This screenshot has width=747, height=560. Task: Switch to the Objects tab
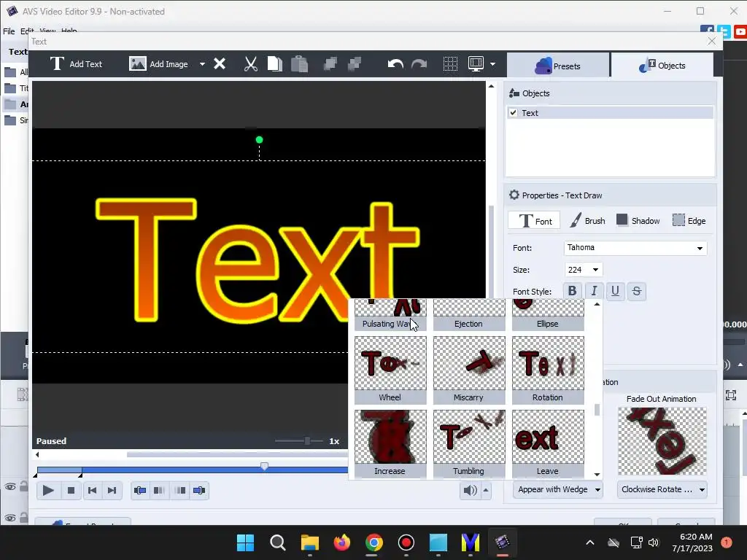662,66
